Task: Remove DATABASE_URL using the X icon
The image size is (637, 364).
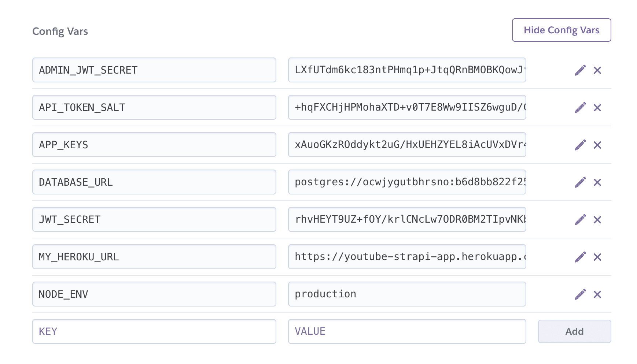Action: [x=597, y=182]
